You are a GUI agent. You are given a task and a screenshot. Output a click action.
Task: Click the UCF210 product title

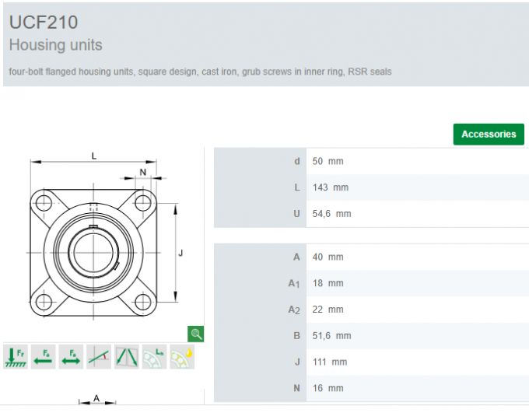pyautogui.click(x=44, y=22)
